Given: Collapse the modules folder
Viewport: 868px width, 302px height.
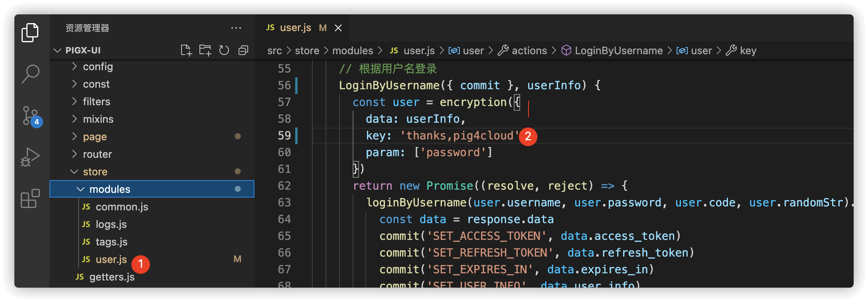Looking at the screenshot, I should (x=110, y=189).
